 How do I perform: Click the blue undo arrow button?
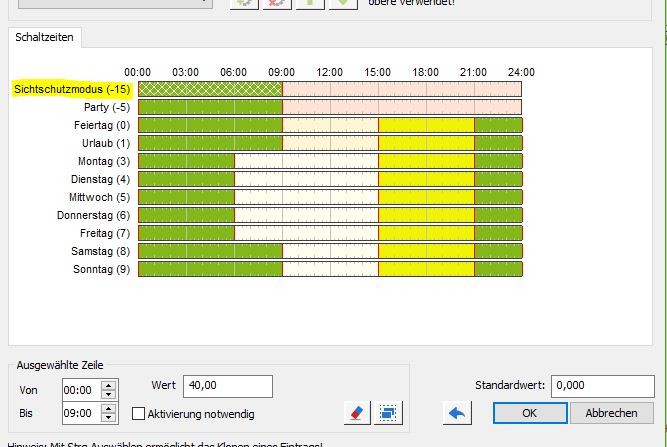[457, 413]
